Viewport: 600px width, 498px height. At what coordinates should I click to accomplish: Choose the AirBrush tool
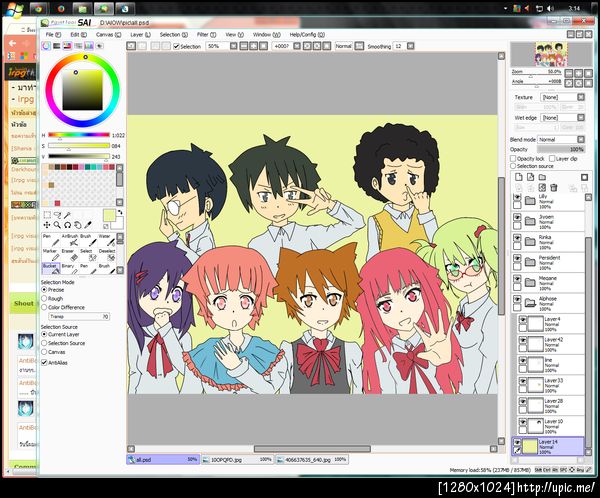(69, 240)
